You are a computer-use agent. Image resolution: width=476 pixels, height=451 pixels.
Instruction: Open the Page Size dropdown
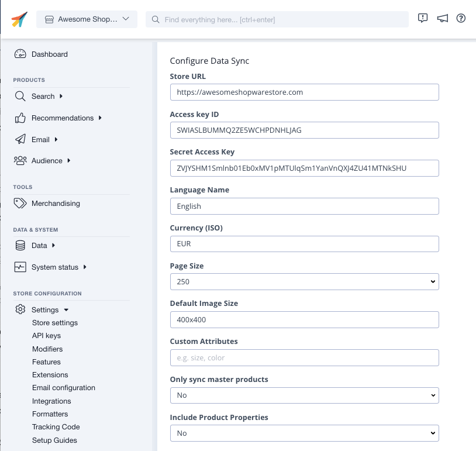(304, 282)
